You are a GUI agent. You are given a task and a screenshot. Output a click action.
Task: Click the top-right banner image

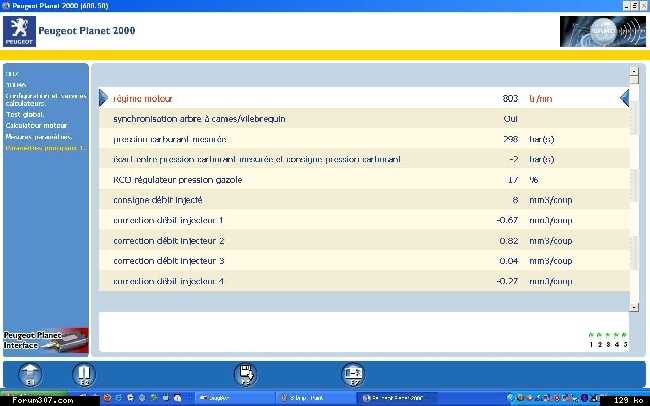pos(602,32)
